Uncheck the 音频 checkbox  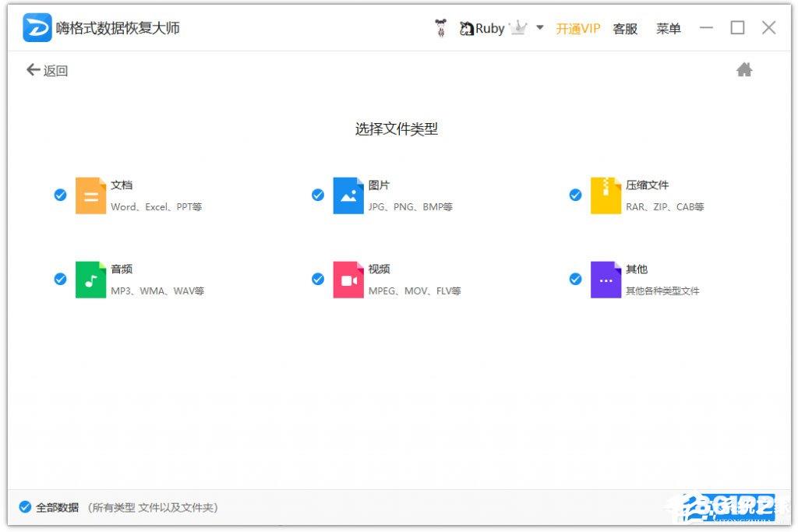(60, 279)
